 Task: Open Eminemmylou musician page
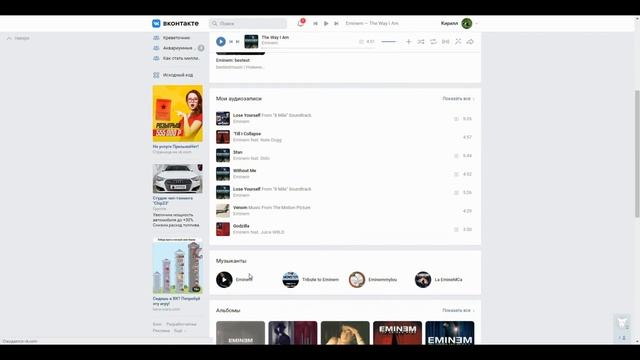373,280
